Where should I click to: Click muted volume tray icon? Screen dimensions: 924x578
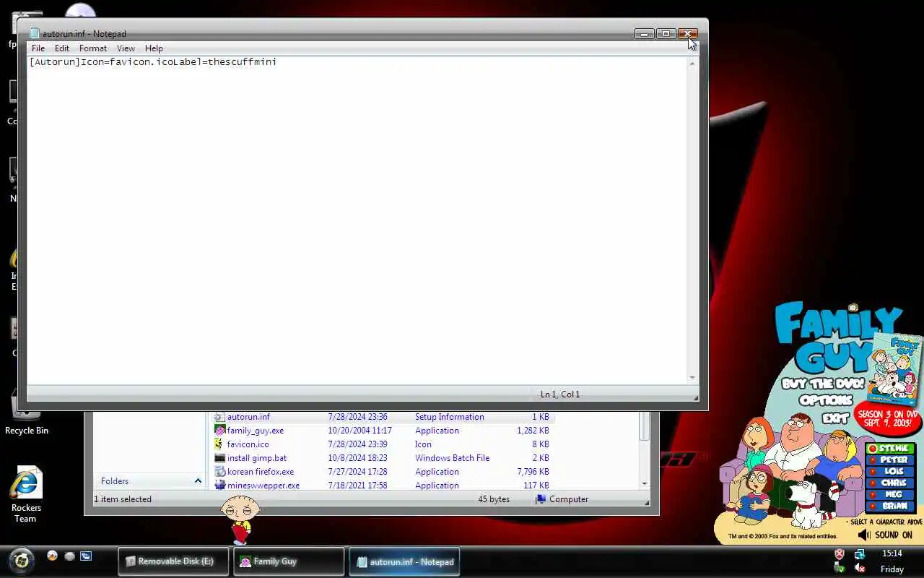859,568
